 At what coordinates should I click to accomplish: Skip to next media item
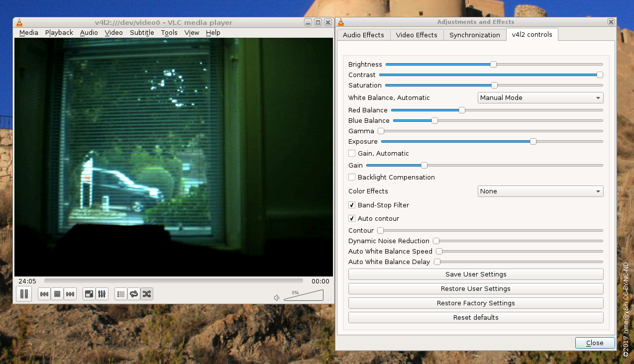(x=70, y=294)
